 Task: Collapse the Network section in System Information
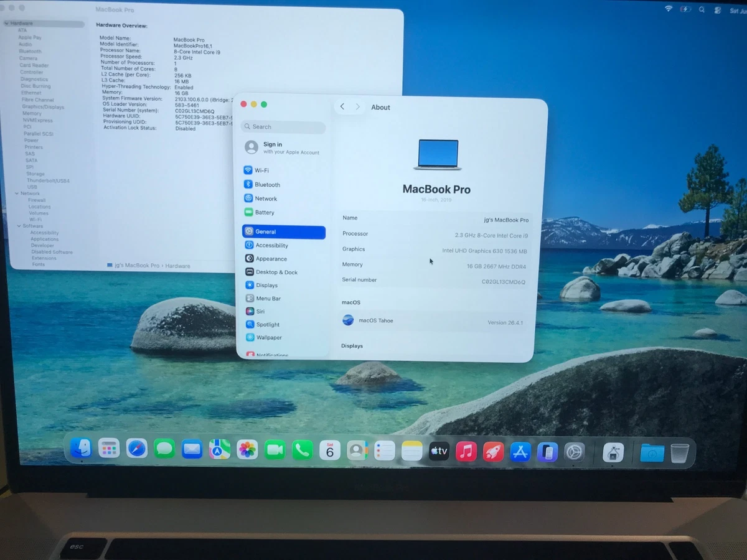pyautogui.click(x=17, y=194)
